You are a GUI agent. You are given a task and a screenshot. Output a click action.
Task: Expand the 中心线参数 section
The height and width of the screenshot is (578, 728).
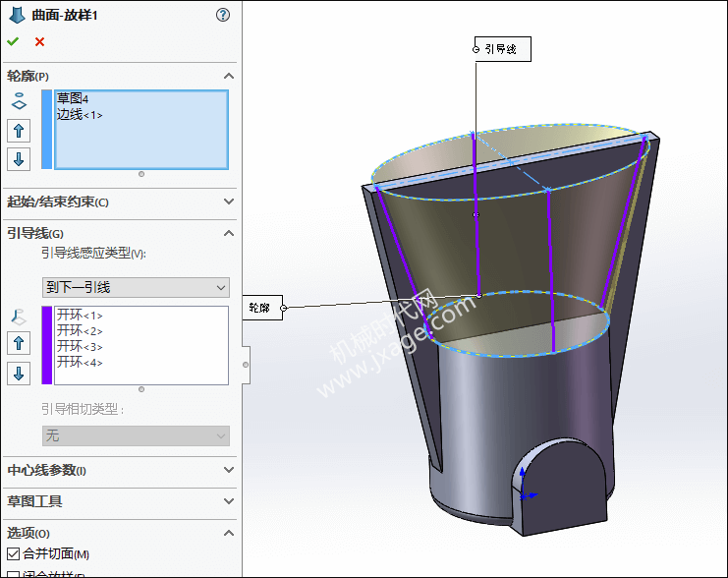228,471
